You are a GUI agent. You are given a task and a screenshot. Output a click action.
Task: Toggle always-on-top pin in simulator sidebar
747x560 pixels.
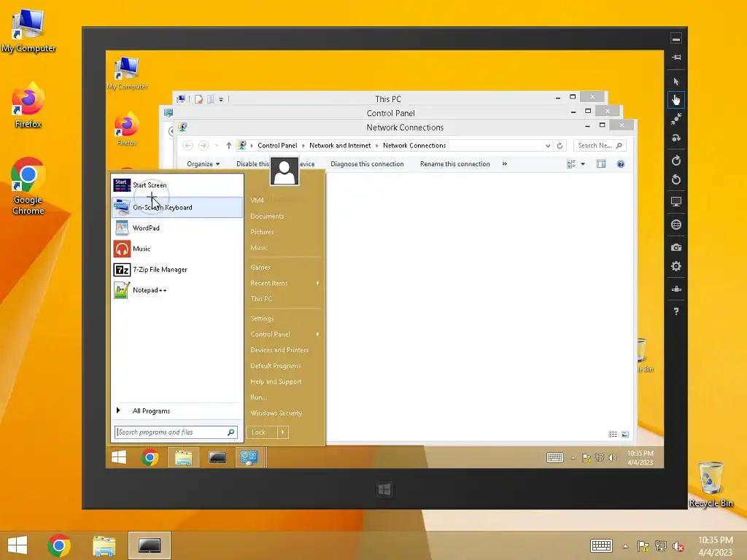676,57
